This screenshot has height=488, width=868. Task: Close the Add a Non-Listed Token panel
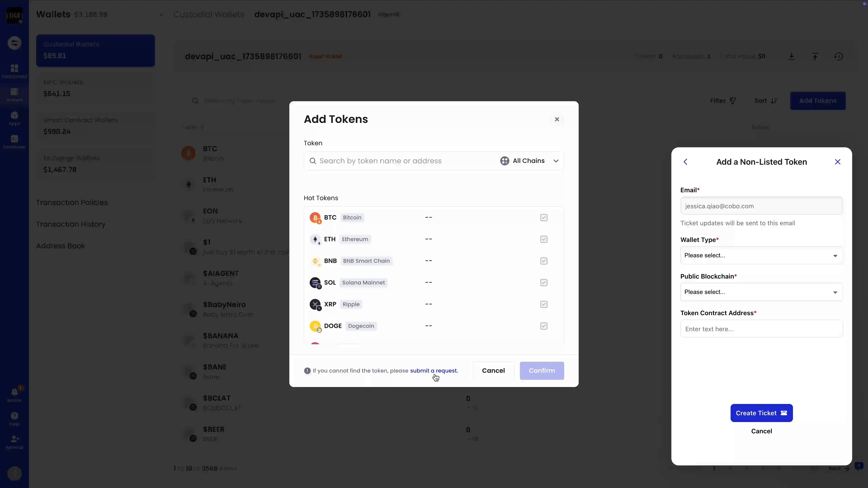(x=838, y=162)
